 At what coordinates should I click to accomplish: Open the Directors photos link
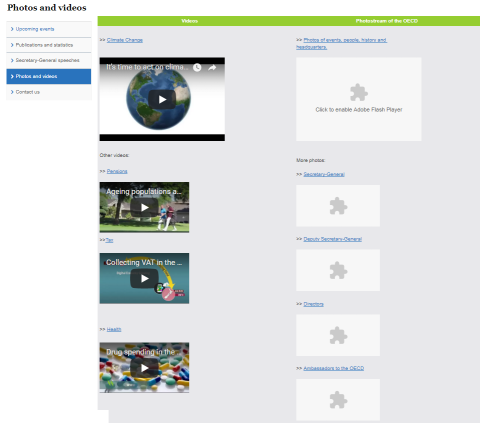313,304
